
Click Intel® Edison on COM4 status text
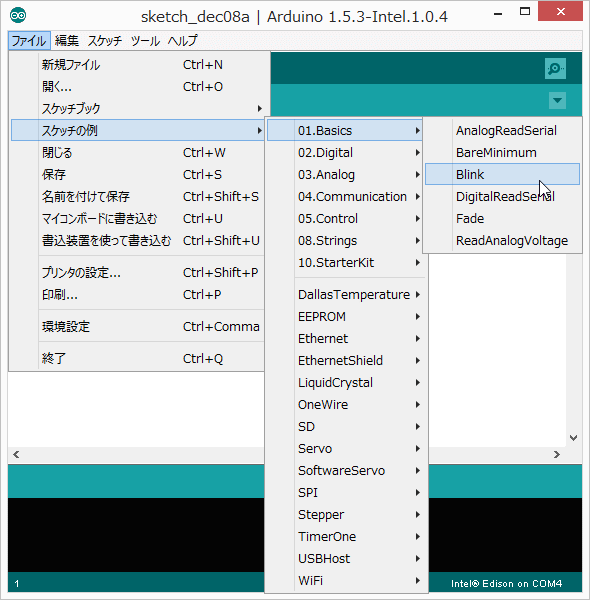[x=507, y=584]
